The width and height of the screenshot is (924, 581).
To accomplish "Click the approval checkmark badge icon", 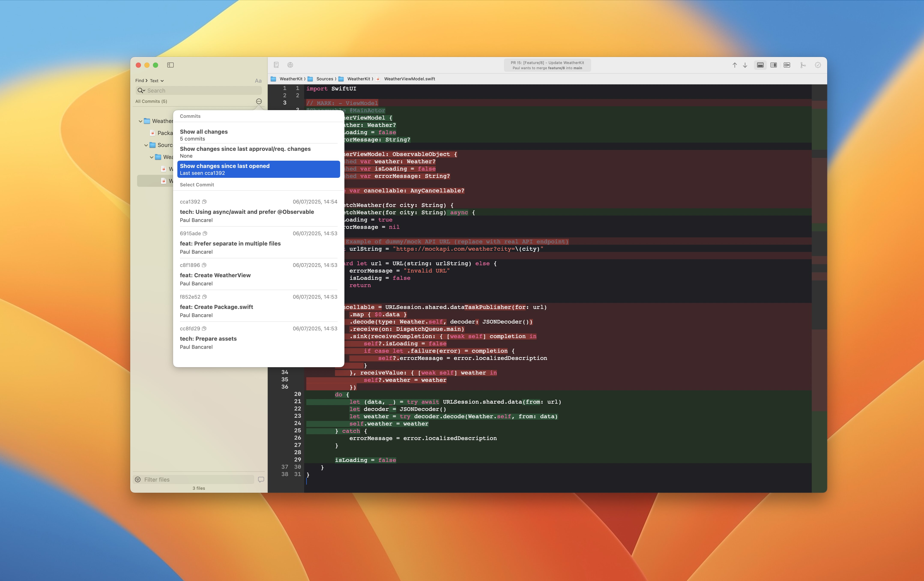I will (x=818, y=65).
